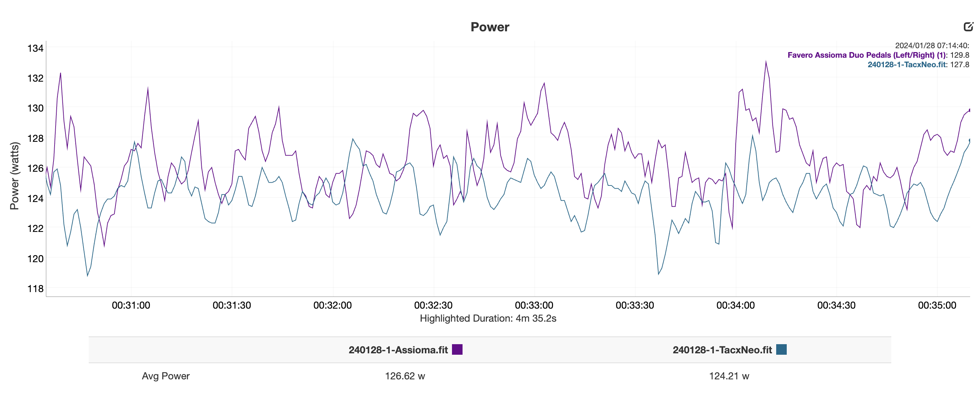980x404 pixels.
Task: Click the 00:32:00 time axis label
Action: pos(333,305)
